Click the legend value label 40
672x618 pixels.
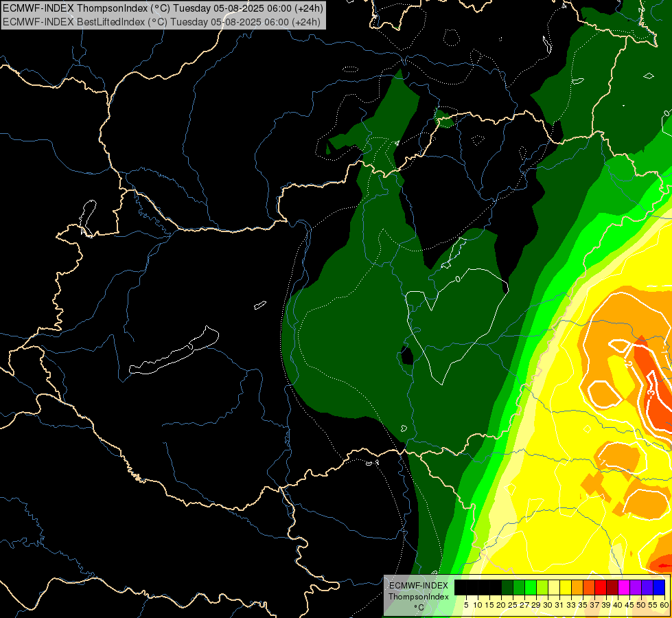(618, 605)
